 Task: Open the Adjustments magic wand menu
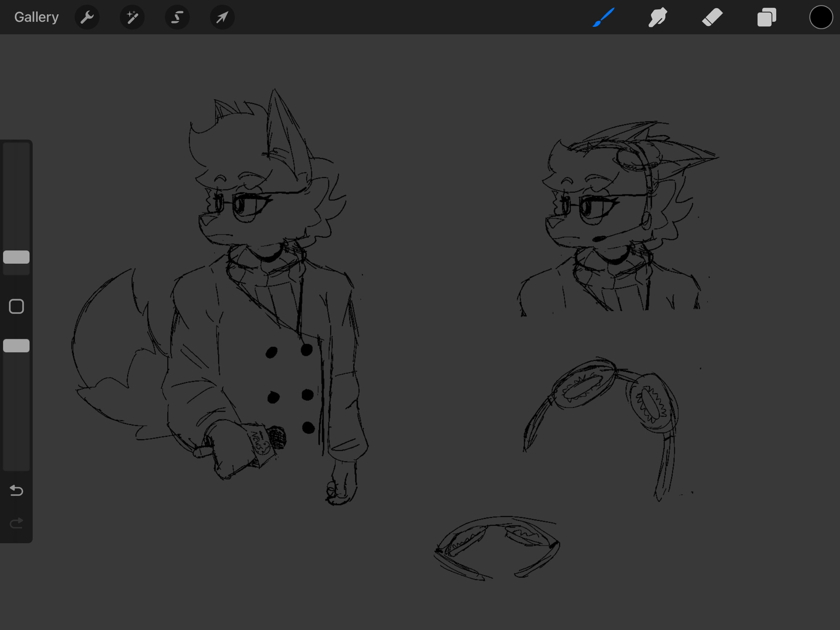(132, 17)
